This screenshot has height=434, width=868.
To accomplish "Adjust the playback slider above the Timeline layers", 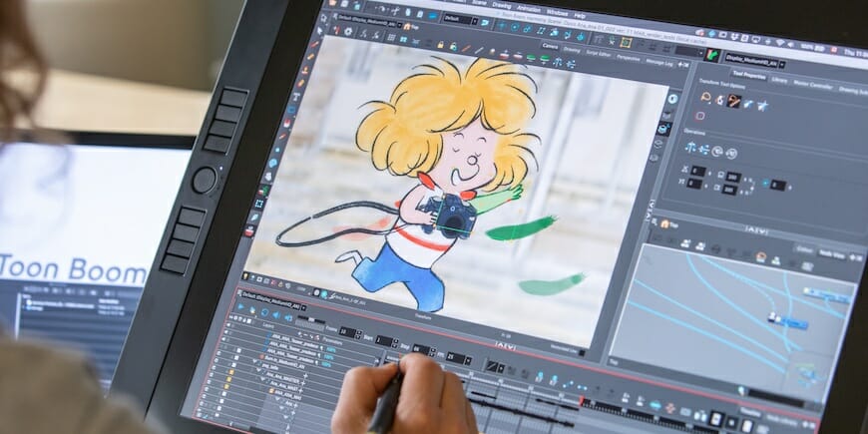I will pos(311,319).
